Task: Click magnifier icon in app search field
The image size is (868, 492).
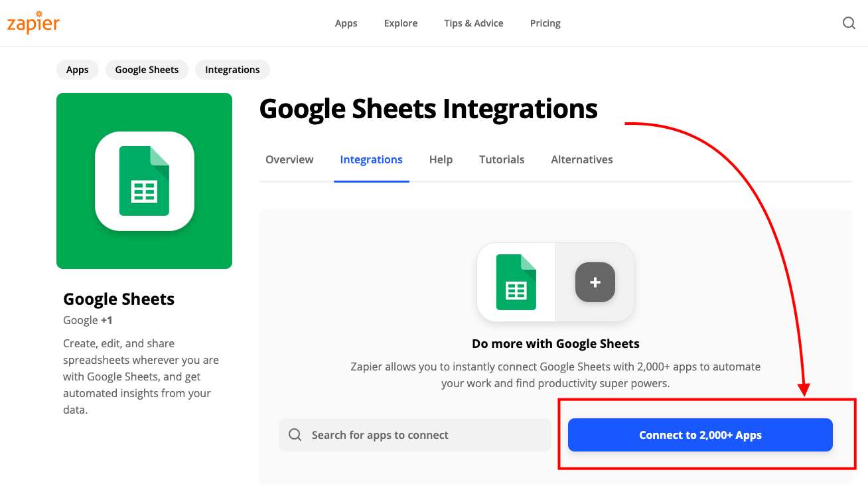Action: tap(295, 435)
